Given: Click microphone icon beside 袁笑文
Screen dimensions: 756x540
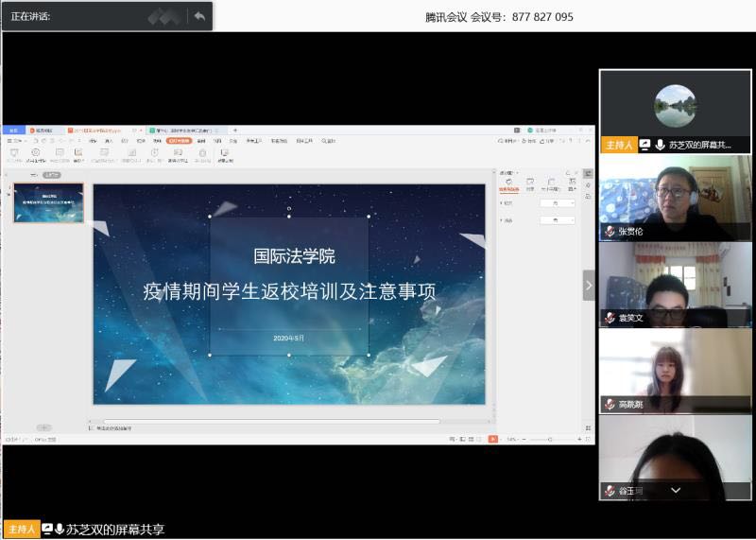Looking at the screenshot, I should 610,318.
